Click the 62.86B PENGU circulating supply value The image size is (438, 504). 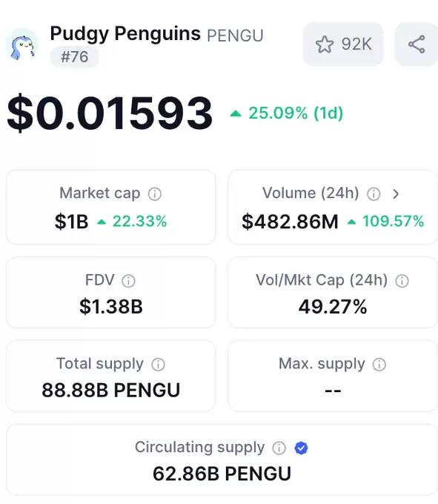click(222, 474)
